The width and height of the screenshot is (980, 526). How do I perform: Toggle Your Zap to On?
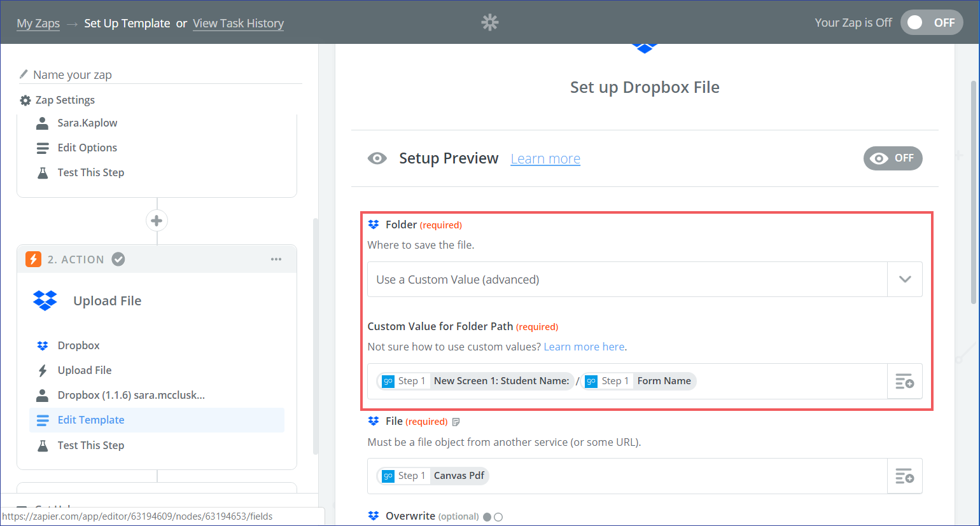tap(932, 22)
